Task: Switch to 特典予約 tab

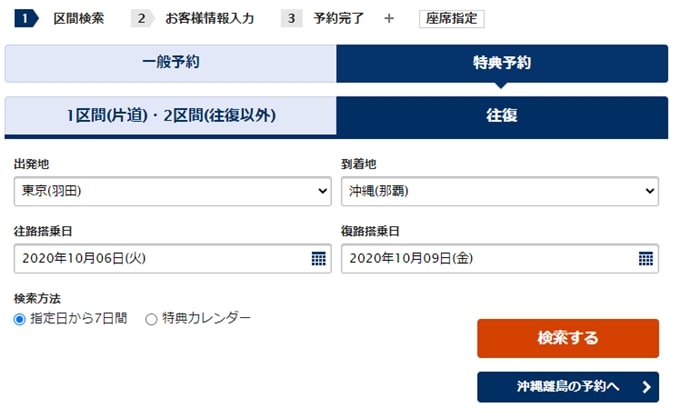Action: 502,63
